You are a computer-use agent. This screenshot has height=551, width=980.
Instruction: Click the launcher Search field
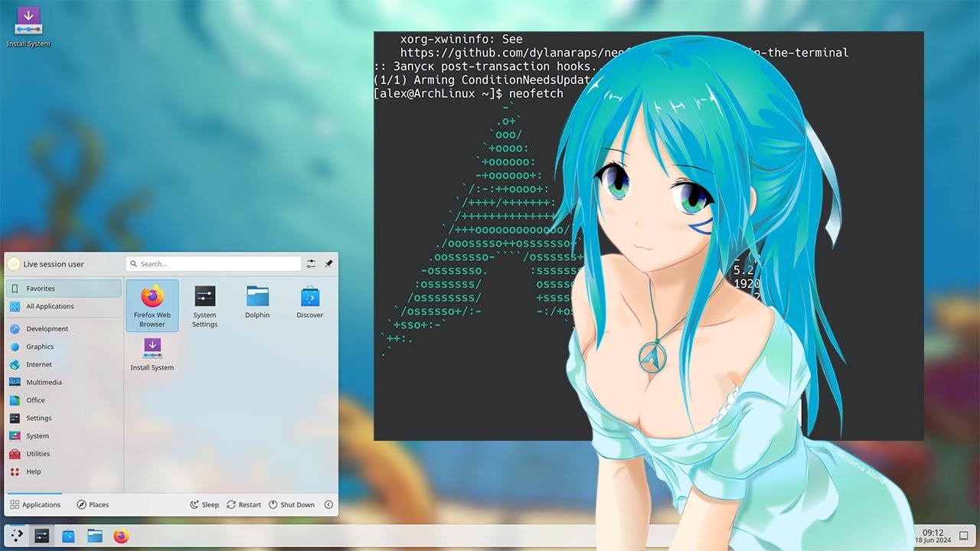pyautogui.click(x=214, y=263)
